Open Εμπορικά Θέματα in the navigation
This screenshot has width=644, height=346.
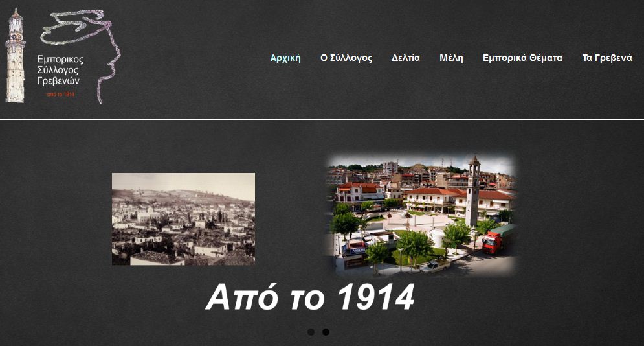[522, 58]
